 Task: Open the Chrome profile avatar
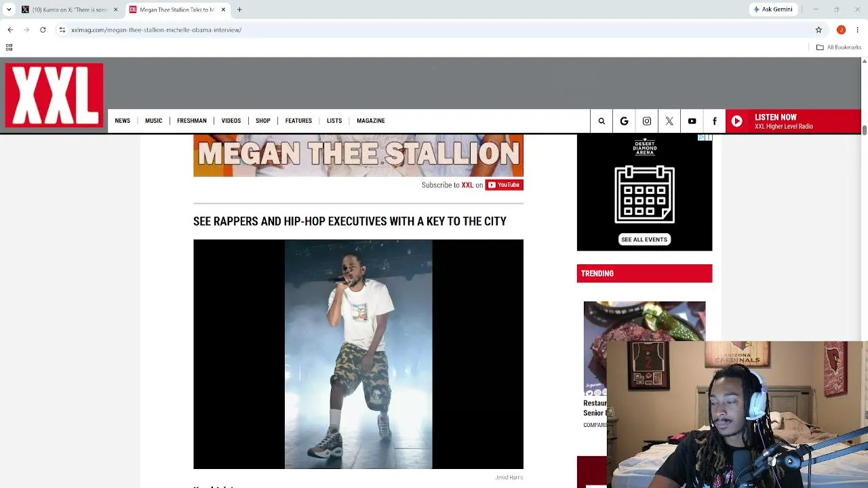point(841,30)
